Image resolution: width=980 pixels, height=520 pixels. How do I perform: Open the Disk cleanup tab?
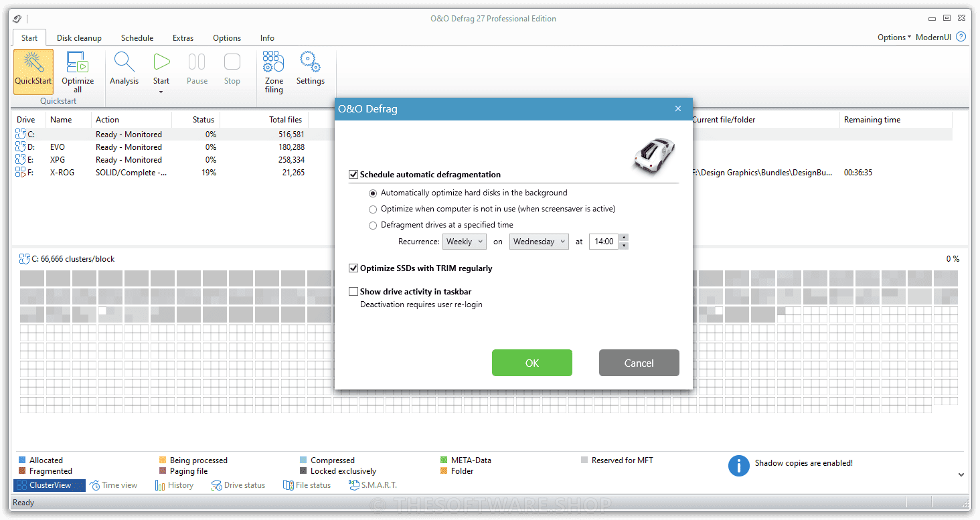pos(79,38)
